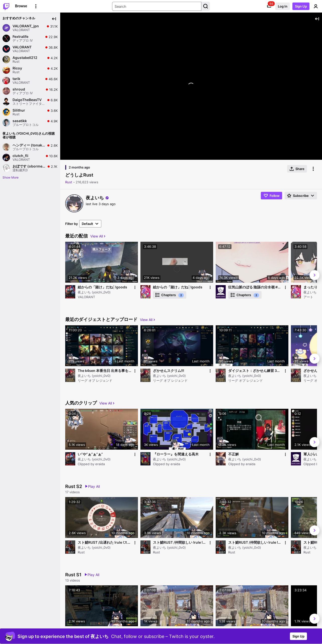Click Play All for Rust S1
The height and width of the screenshot is (644, 322).
tap(92, 575)
